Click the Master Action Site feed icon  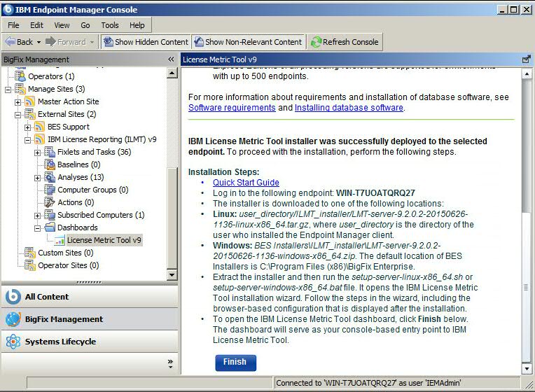click(30, 101)
